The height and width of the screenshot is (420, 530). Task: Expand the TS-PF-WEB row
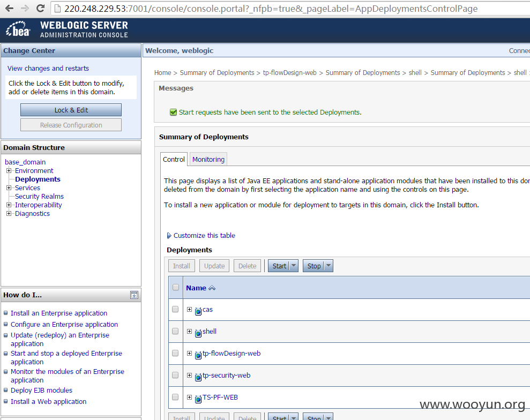pyautogui.click(x=189, y=397)
